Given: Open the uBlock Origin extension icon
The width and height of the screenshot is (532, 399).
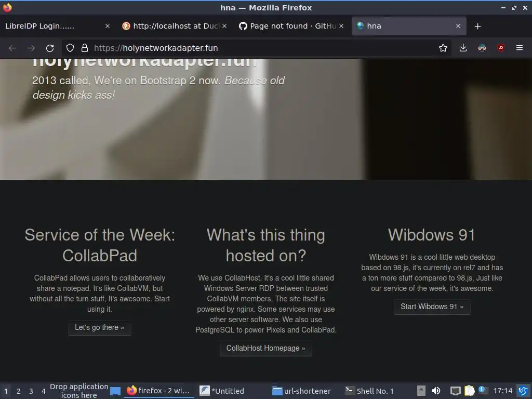Looking at the screenshot, I should tap(500, 48).
